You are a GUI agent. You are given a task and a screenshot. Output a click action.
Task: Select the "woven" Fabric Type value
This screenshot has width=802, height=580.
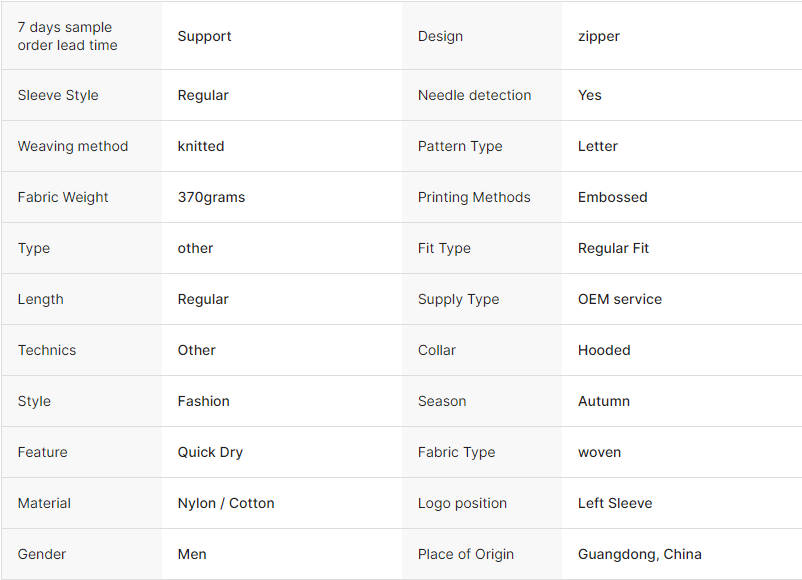599,452
